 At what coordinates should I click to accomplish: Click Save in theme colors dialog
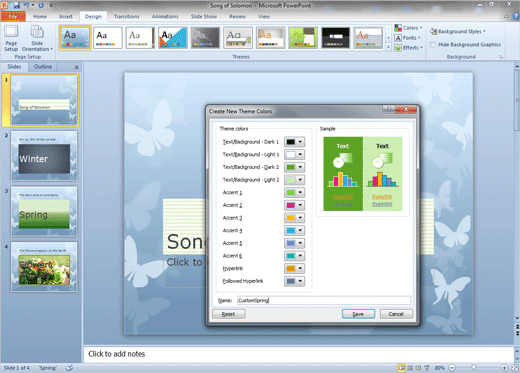point(358,314)
